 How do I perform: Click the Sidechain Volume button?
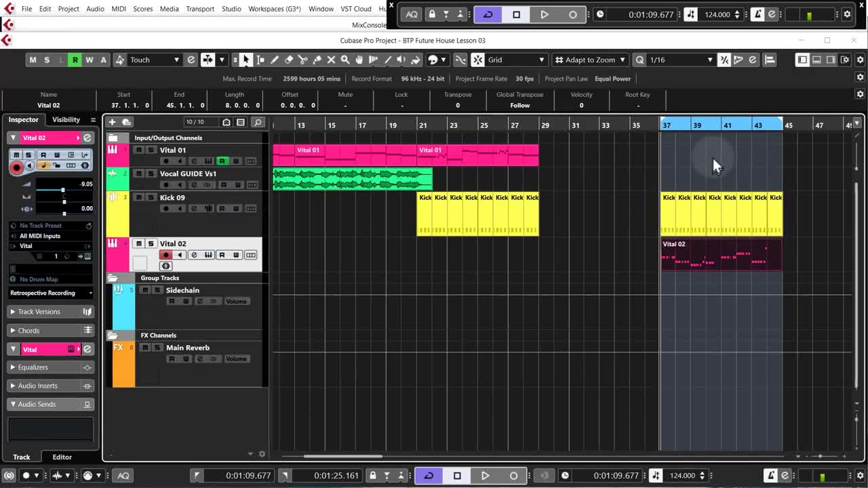(236, 301)
